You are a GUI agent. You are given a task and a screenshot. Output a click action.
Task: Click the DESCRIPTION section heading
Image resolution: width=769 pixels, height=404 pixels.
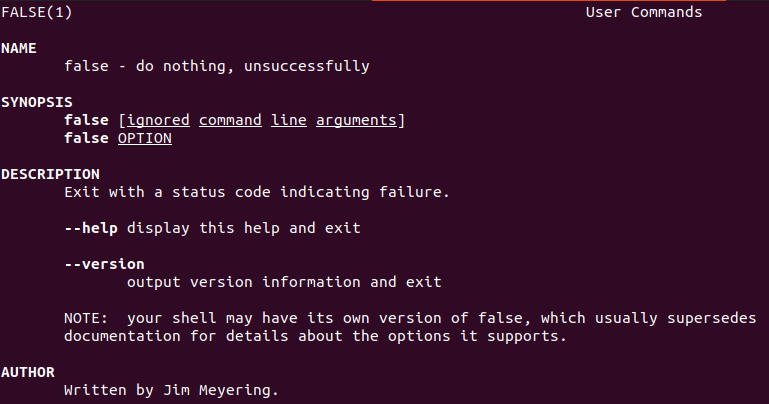tap(50, 174)
